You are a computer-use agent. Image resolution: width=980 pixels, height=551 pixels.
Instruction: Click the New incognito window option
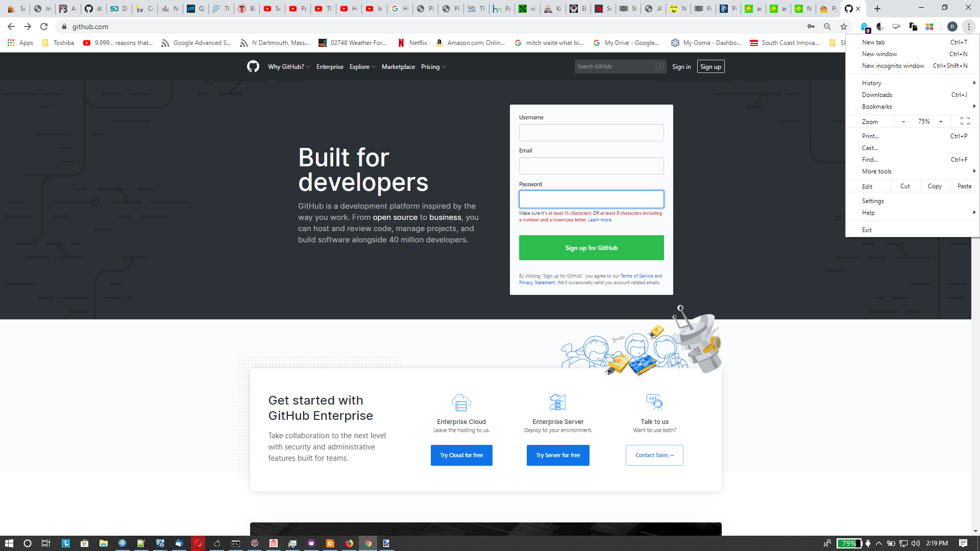pyautogui.click(x=894, y=65)
